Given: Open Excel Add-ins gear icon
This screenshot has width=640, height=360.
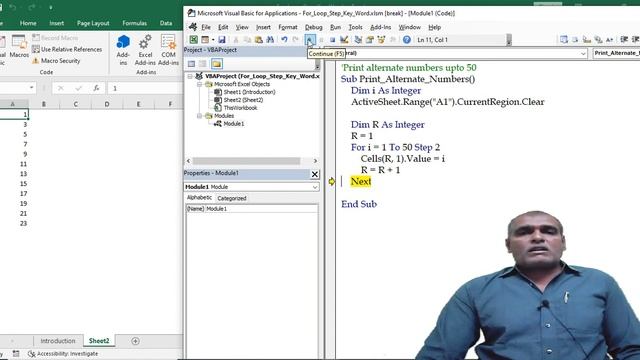Looking at the screenshot, I should (x=145, y=50).
